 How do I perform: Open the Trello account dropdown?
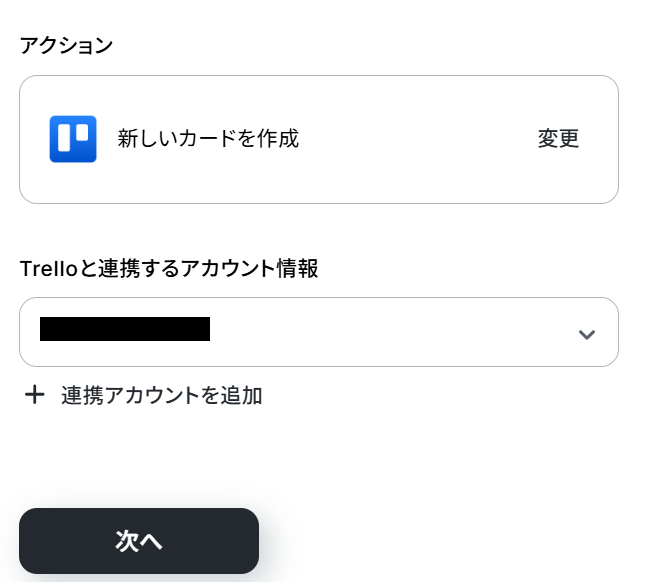[318, 332]
